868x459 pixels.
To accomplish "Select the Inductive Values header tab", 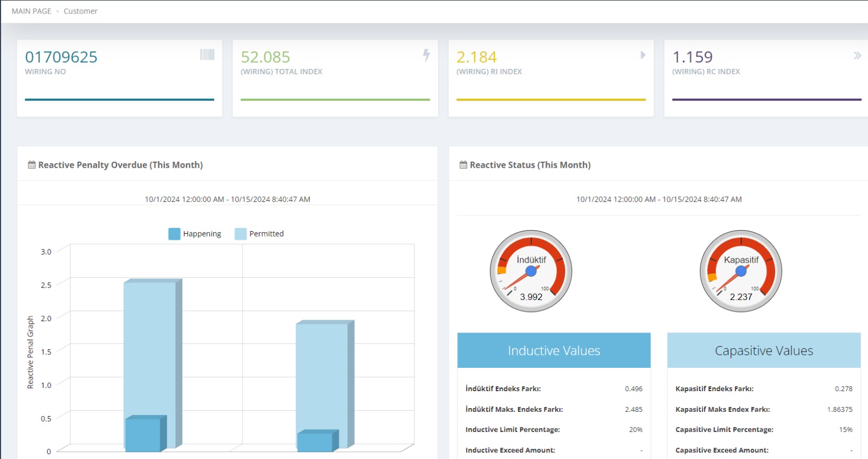I will tap(554, 350).
